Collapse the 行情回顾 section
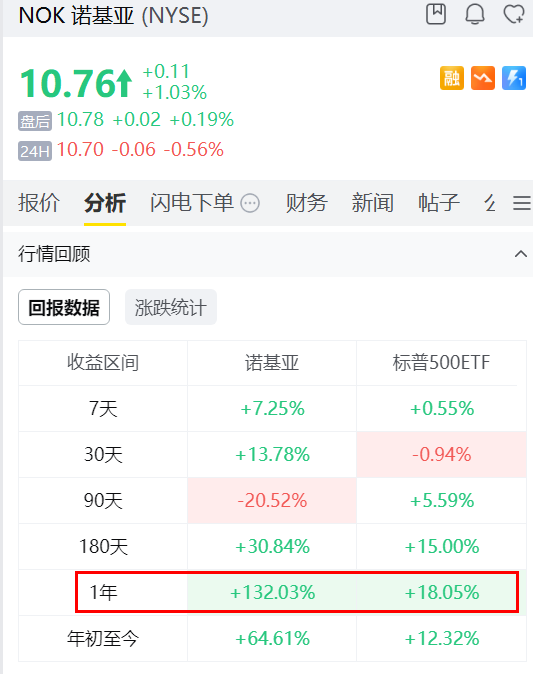533x674 pixels. (521, 254)
